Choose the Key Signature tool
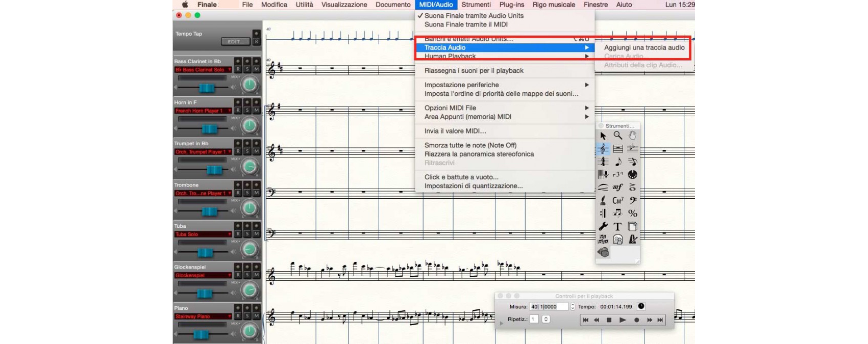This screenshot has width=868, height=344. (632, 148)
